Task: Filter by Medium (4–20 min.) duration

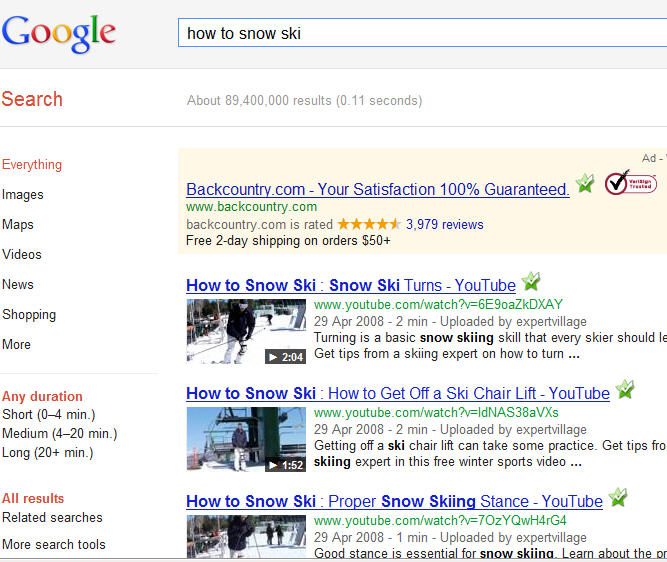Action: click(60, 434)
